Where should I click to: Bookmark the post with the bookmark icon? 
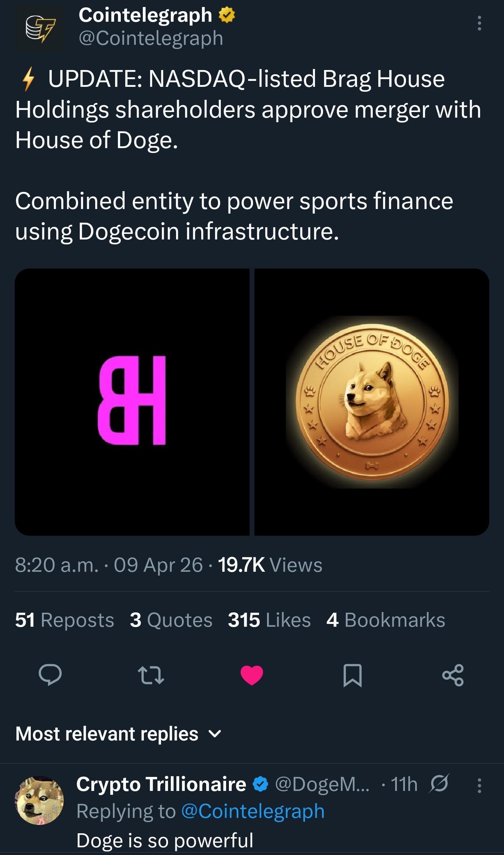[x=352, y=675]
